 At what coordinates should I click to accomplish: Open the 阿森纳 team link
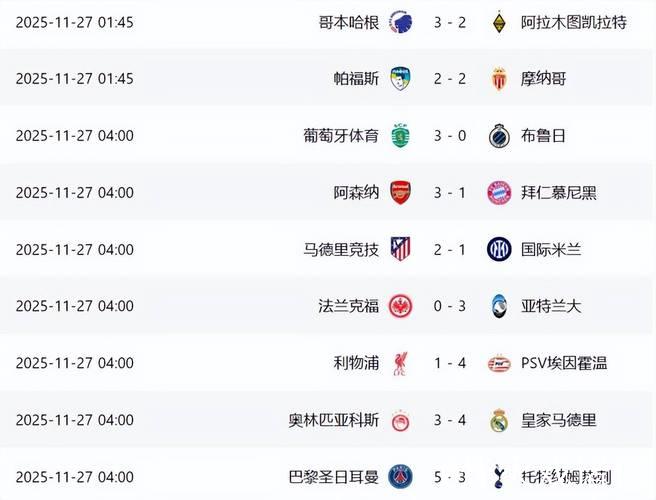356,192
